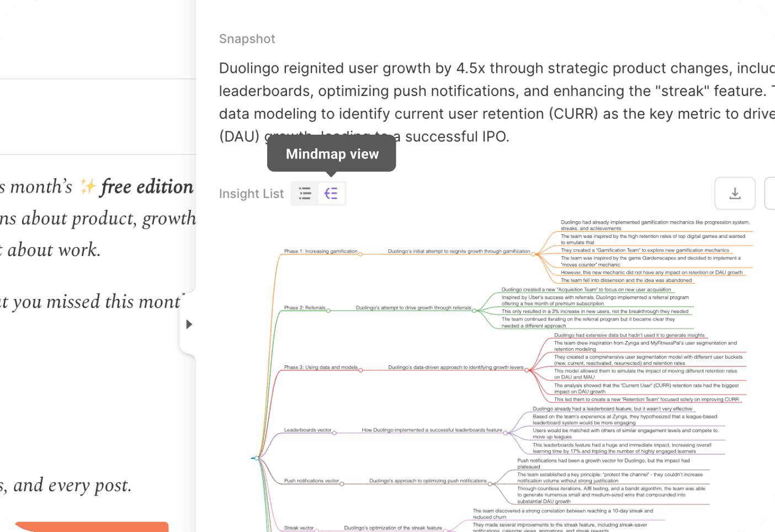775x532 pixels.
Task: Collapse the referral program details branch
Action: [475, 311]
